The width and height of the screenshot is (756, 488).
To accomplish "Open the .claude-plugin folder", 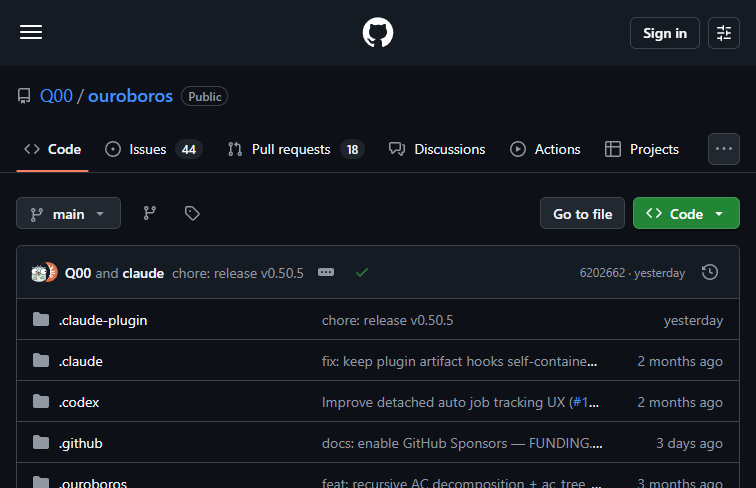I will tap(103, 320).
